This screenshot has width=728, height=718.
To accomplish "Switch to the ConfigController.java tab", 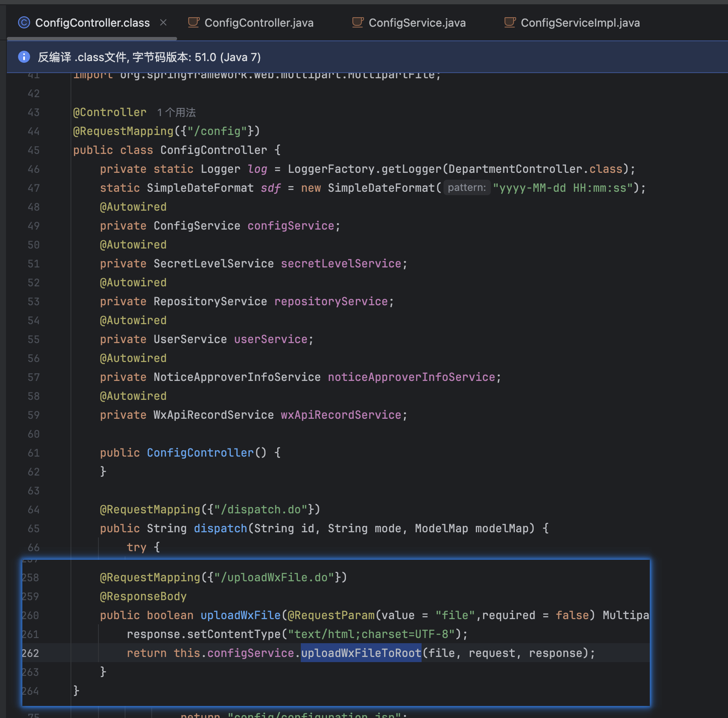I will point(258,23).
